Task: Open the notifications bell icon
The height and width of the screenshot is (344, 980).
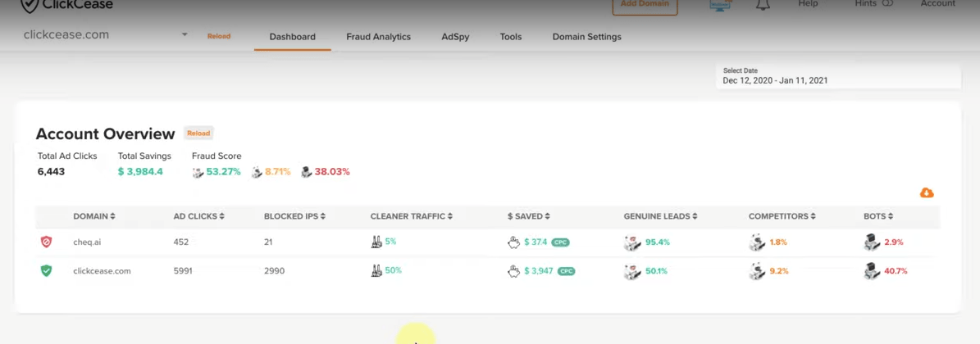Action: pyautogui.click(x=763, y=4)
